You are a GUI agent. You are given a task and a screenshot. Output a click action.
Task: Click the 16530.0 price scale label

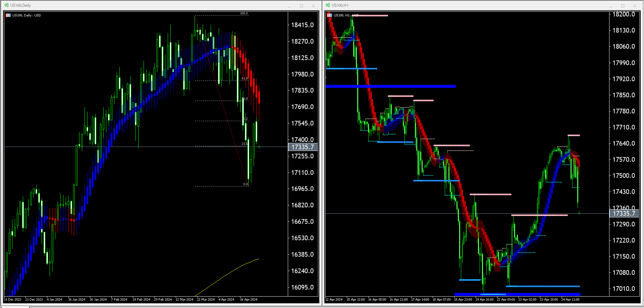[303, 238]
